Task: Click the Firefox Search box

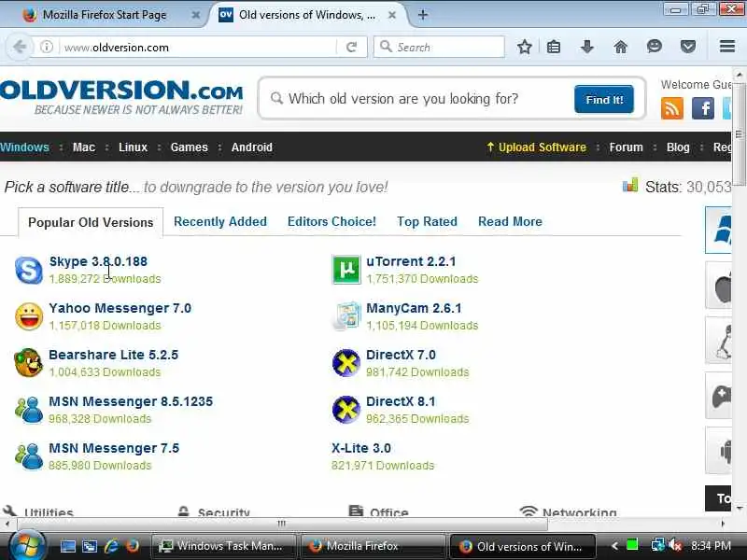Action: [x=439, y=48]
